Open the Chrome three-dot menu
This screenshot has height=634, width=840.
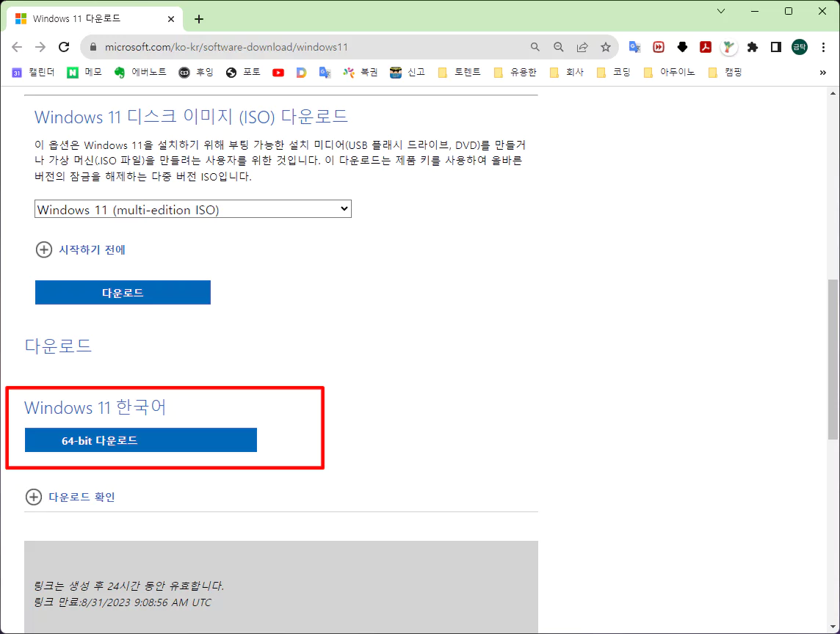tap(823, 47)
